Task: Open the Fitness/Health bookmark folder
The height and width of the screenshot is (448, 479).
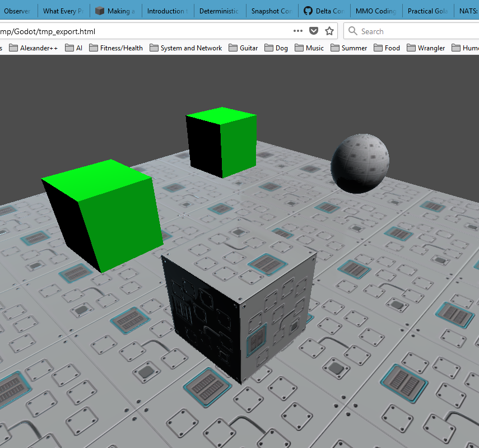Action: 122,48
